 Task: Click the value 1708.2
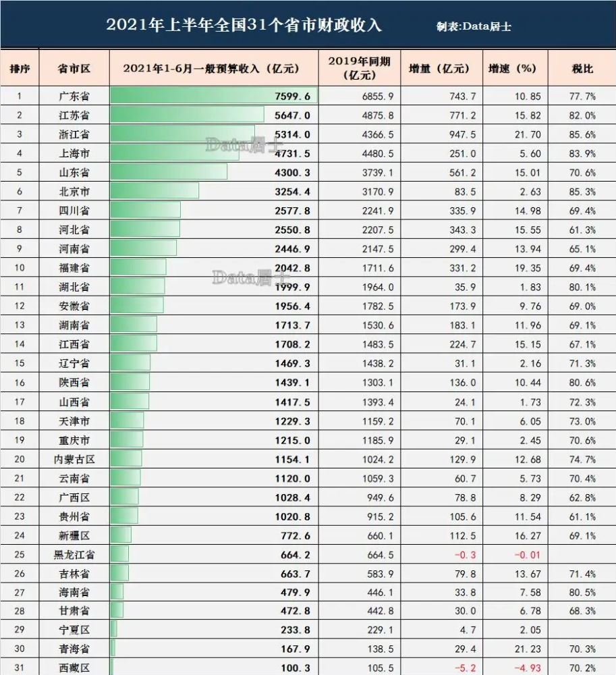click(x=293, y=344)
